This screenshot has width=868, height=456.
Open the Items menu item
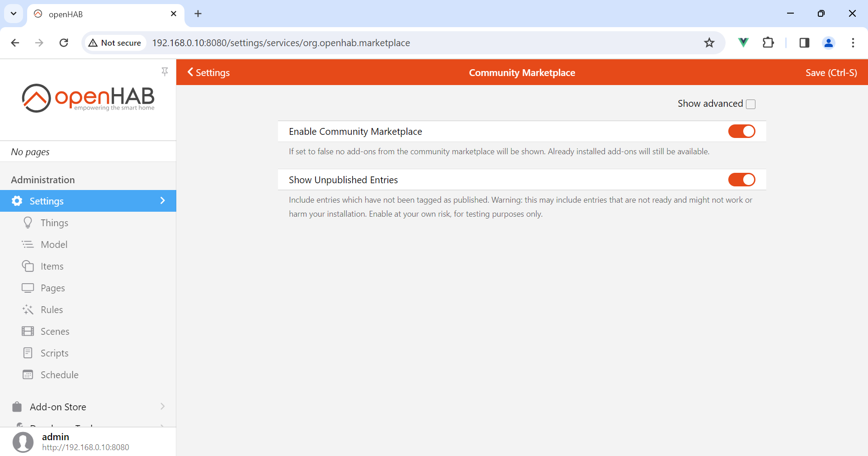(x=88, y=266)
